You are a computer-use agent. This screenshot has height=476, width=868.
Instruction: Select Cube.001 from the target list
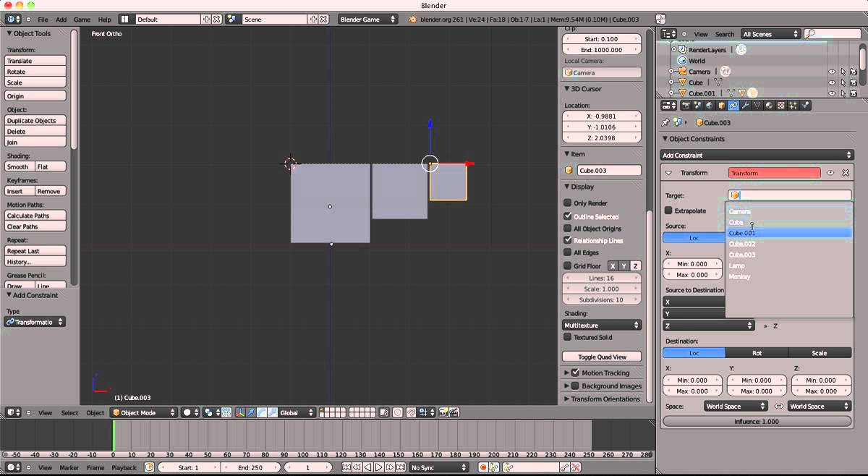[789, 233]
